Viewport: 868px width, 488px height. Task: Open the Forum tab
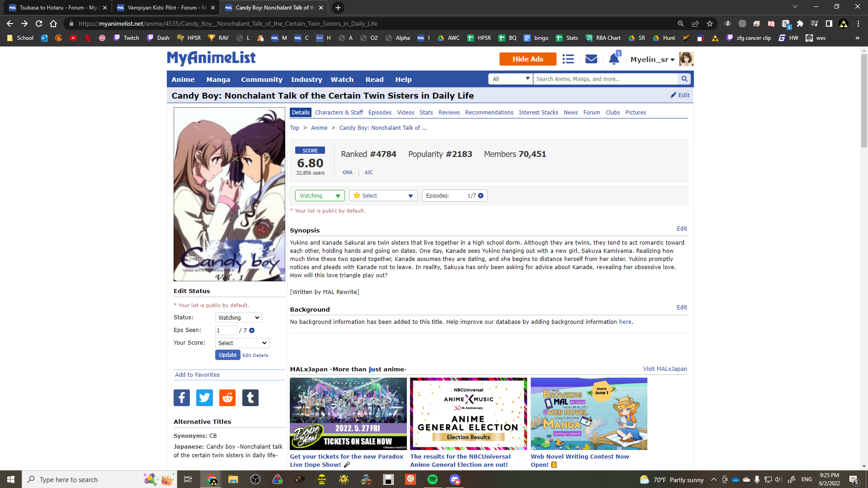click(x=592, y=113)
